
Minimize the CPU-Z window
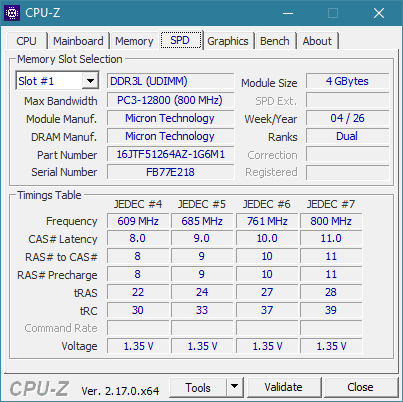point(288,13)
